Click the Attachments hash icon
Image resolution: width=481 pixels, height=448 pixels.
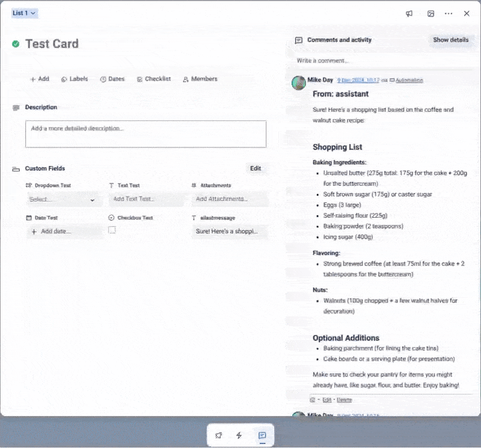(194, 185)
